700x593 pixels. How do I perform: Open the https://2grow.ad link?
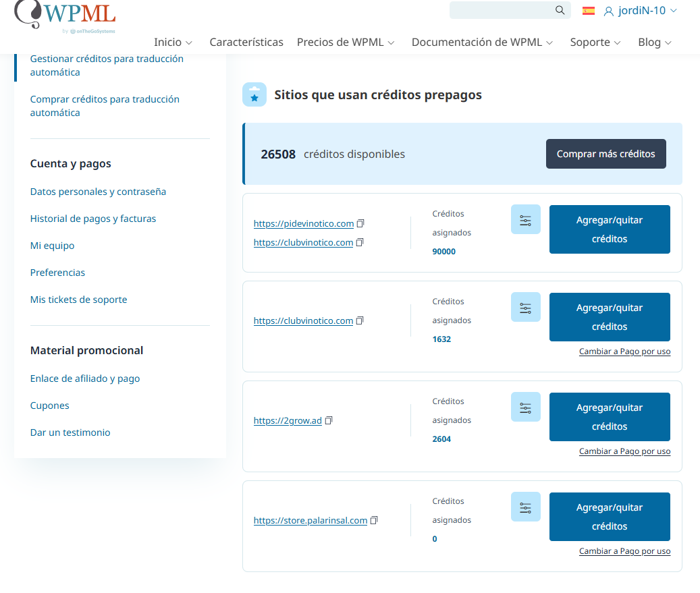[288, 421]
